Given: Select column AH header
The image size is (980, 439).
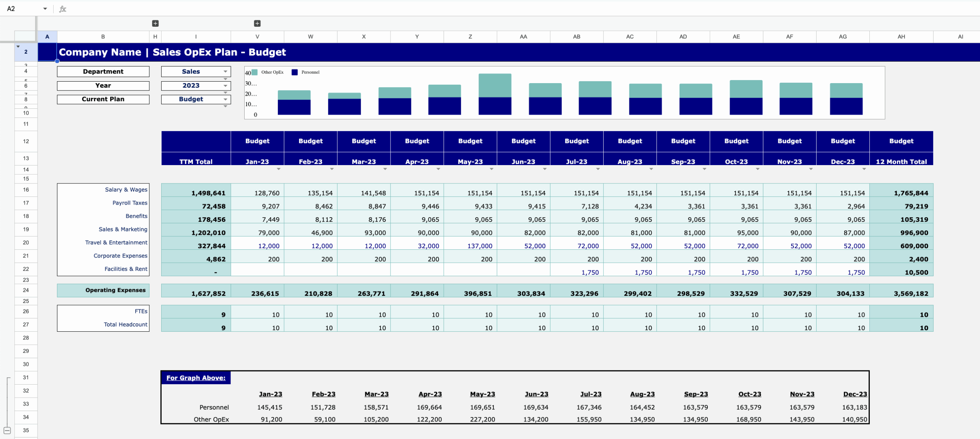Looking at the screenshot, I should coord(902,36).
